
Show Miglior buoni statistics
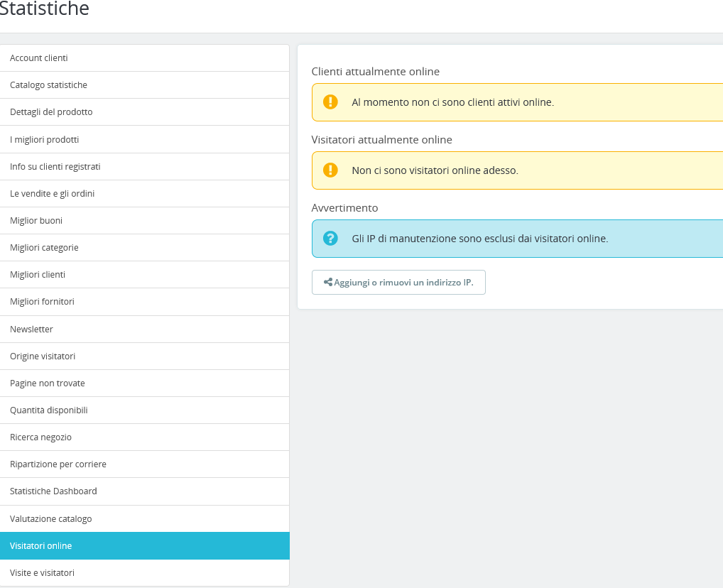point(36,220)
